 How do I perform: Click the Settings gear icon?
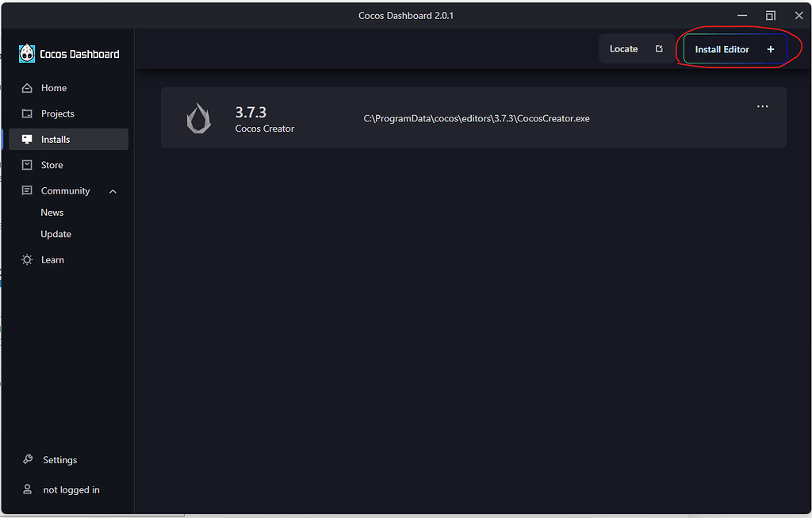pos(25,460)
